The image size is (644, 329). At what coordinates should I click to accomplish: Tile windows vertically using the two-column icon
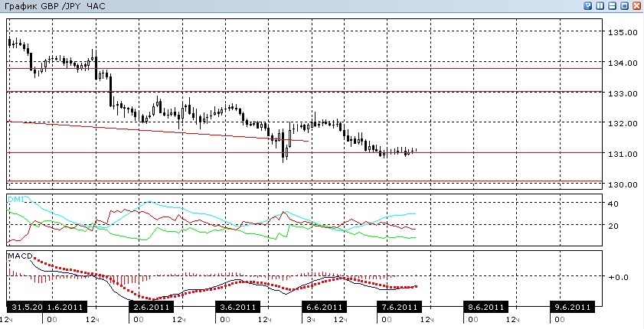(x=600, y=6)
